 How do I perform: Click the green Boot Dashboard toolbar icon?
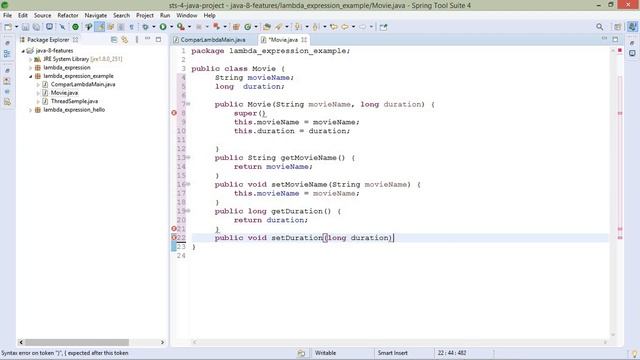pyautogui.click(x=76, y=27)
